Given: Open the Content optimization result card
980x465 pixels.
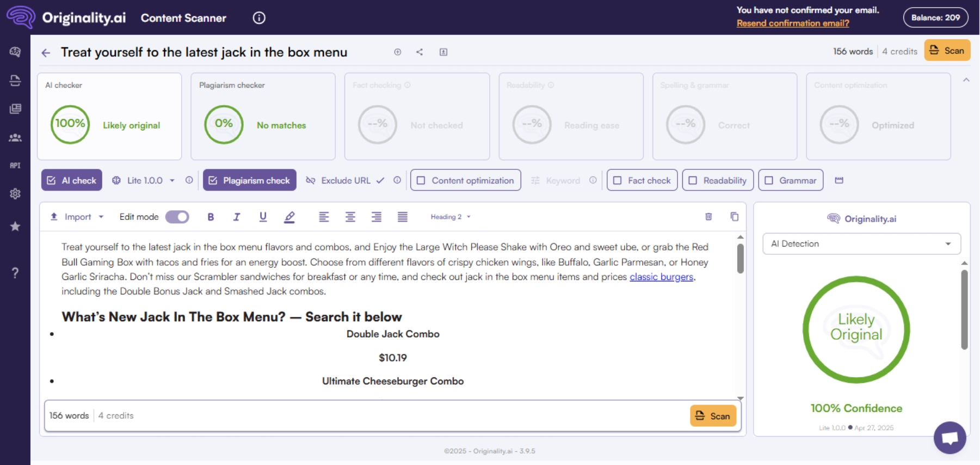Looking at the screenshot, I should (878, 117).
